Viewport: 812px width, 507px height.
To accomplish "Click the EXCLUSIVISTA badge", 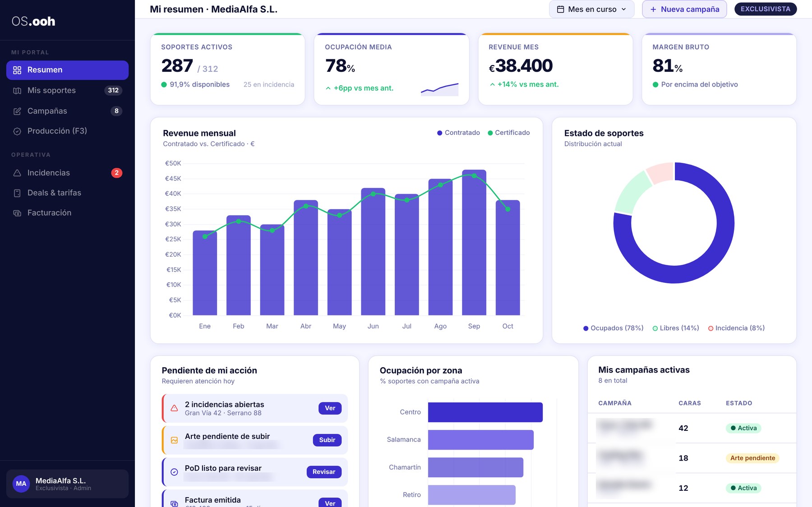I will pos(765,9).
